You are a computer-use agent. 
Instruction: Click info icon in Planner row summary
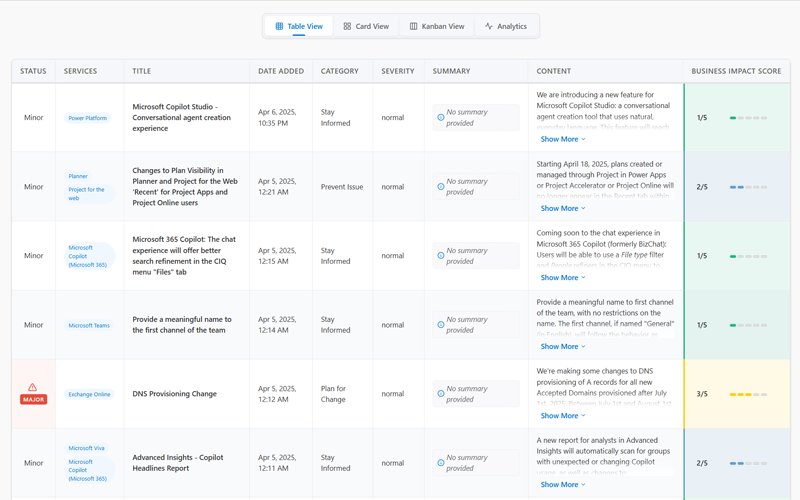coord(441,187)
